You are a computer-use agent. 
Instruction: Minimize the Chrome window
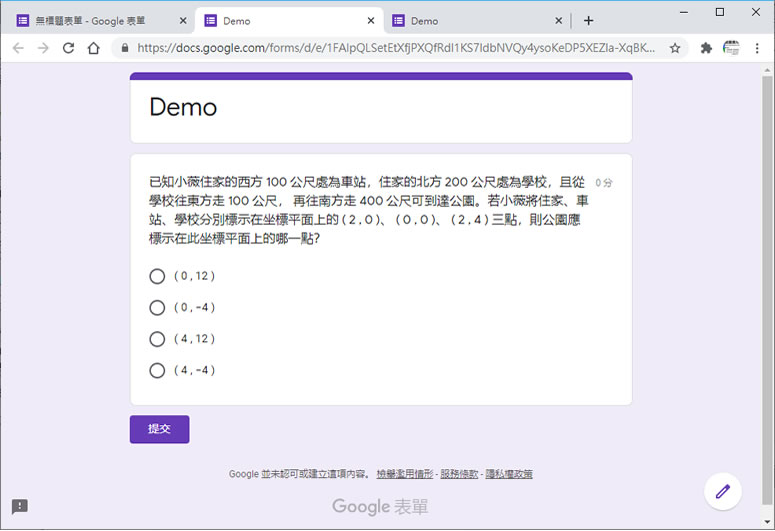point(684,12)
